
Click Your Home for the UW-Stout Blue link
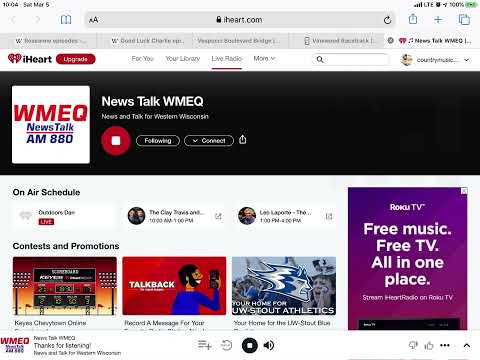pos(282,323)
